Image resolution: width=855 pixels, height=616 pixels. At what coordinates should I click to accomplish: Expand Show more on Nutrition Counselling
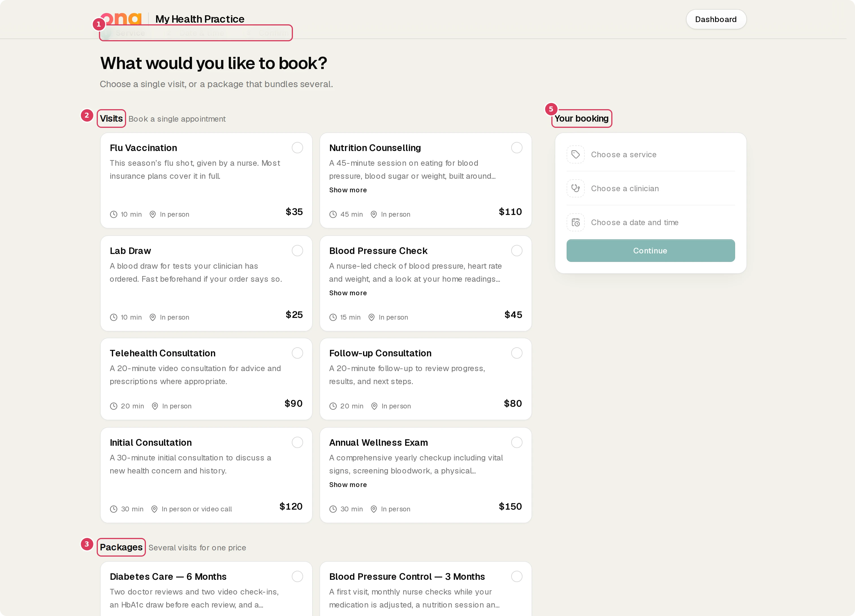347,190
